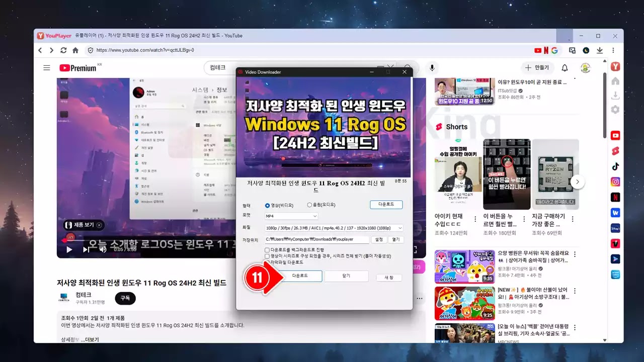
Task: Open the 컴테크 channel name link
Action: 84,295
